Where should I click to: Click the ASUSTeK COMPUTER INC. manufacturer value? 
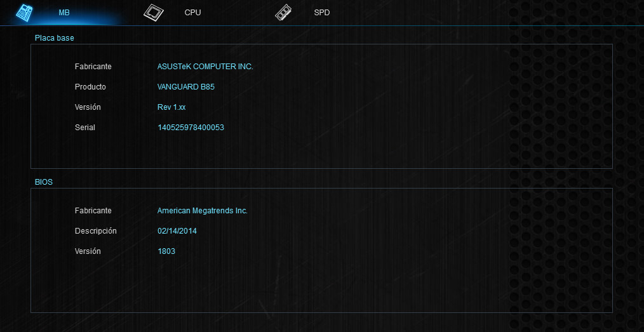(205, 67)
